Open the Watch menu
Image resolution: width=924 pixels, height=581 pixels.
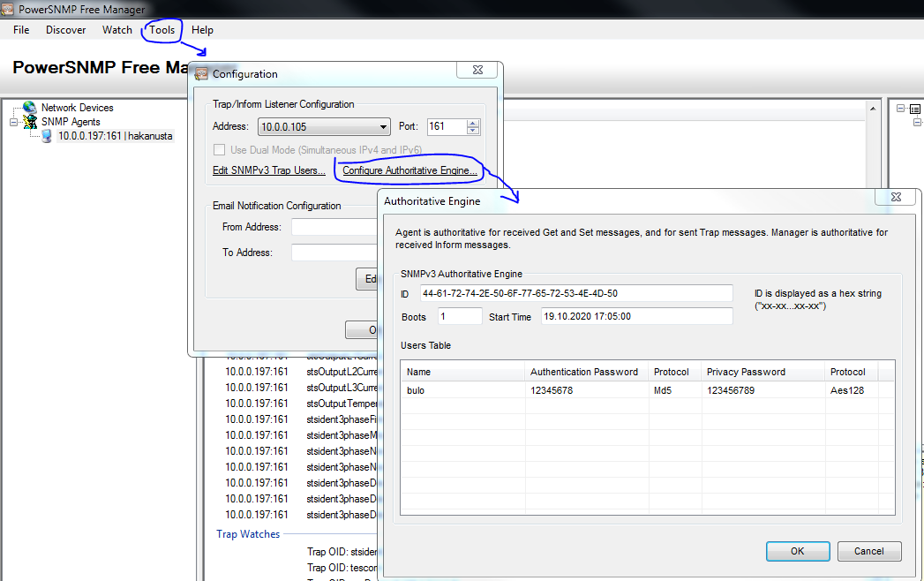(x=117, y=30)
